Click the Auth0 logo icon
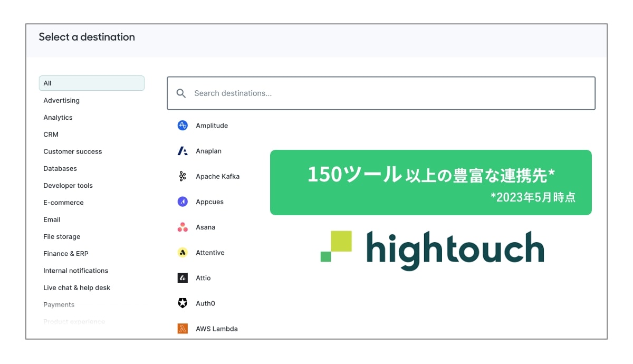This screenshot has height=364, width=633. (183, 303)
